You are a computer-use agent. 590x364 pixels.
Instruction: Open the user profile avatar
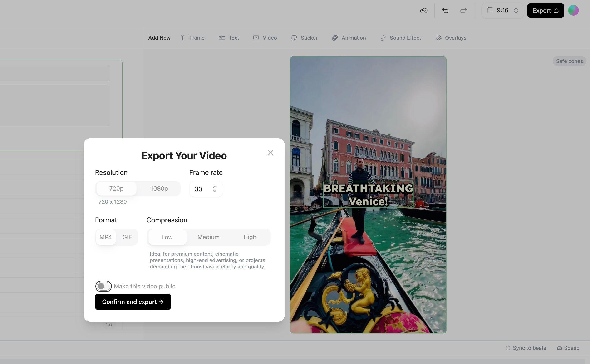(x=573, y=11)
